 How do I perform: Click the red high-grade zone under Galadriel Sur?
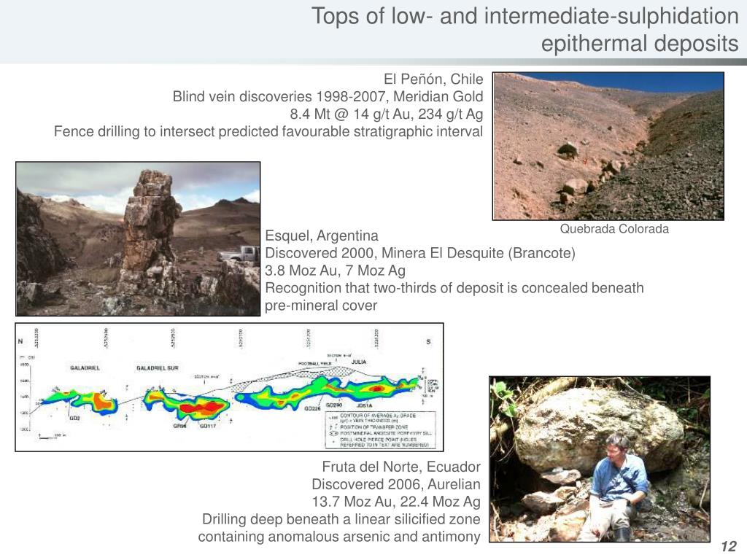(201, 407)
